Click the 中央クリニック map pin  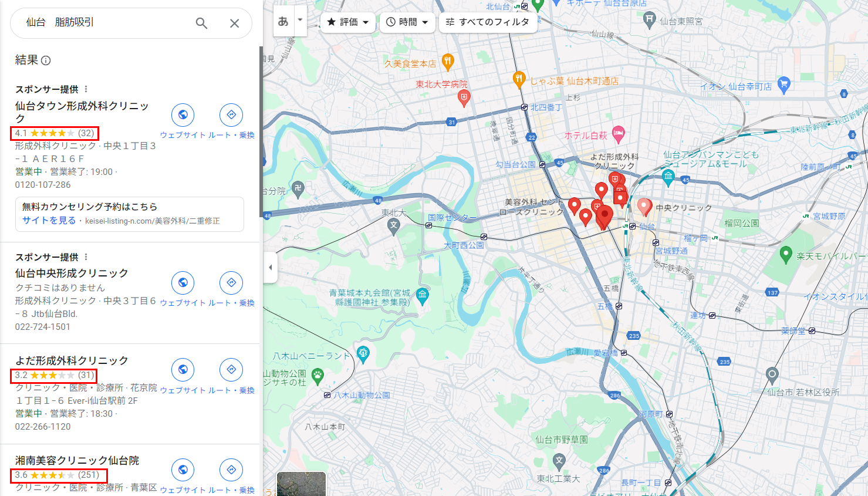[x=644, y=207]
